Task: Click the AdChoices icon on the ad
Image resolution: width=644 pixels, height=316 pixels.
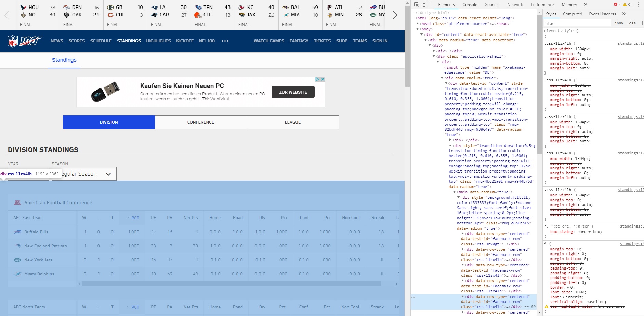Action: 317,79
